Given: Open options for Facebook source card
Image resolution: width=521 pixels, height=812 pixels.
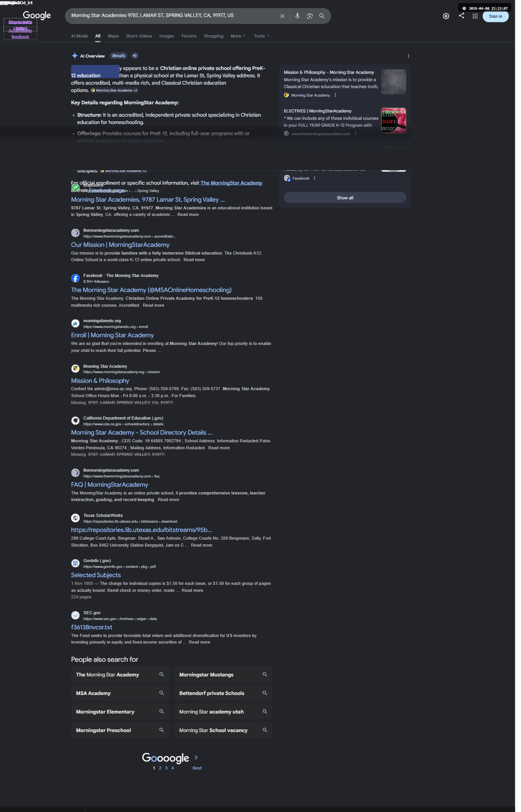Looking at the screenshot, I should click(315, 178).
